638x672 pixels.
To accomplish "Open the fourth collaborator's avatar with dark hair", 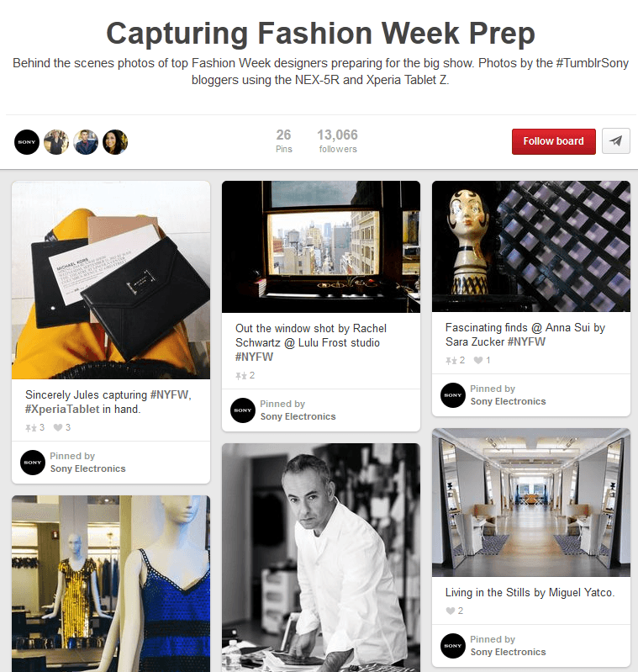I will (x=116, y=142).
